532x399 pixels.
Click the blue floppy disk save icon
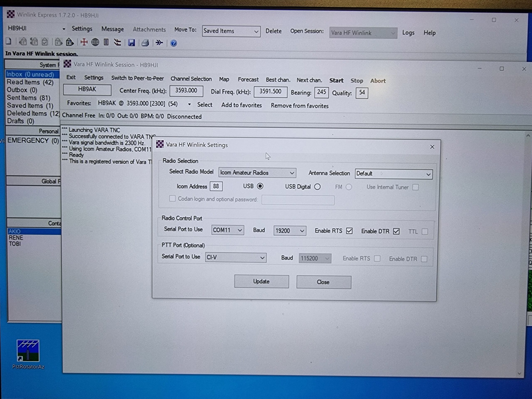[131, 43]
